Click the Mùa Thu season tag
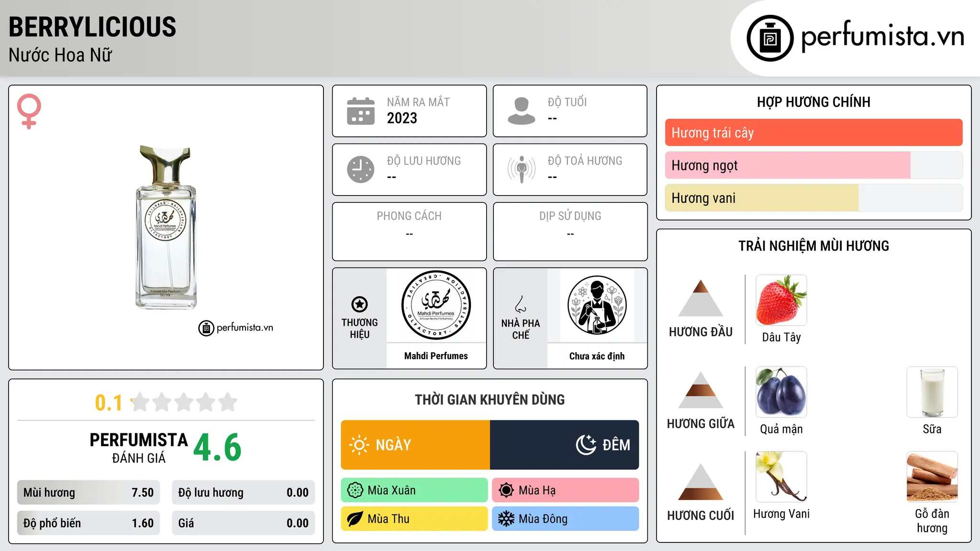Viewport: 980px width, 551px height. pyautogui.click(x=414, y=519)
